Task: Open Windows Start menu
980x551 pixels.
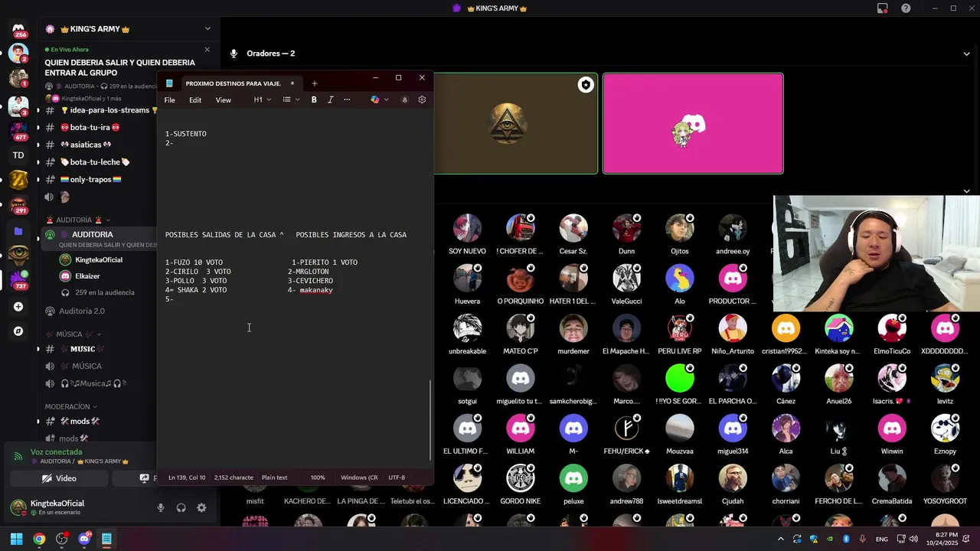Action: click(x=16, y=539)
